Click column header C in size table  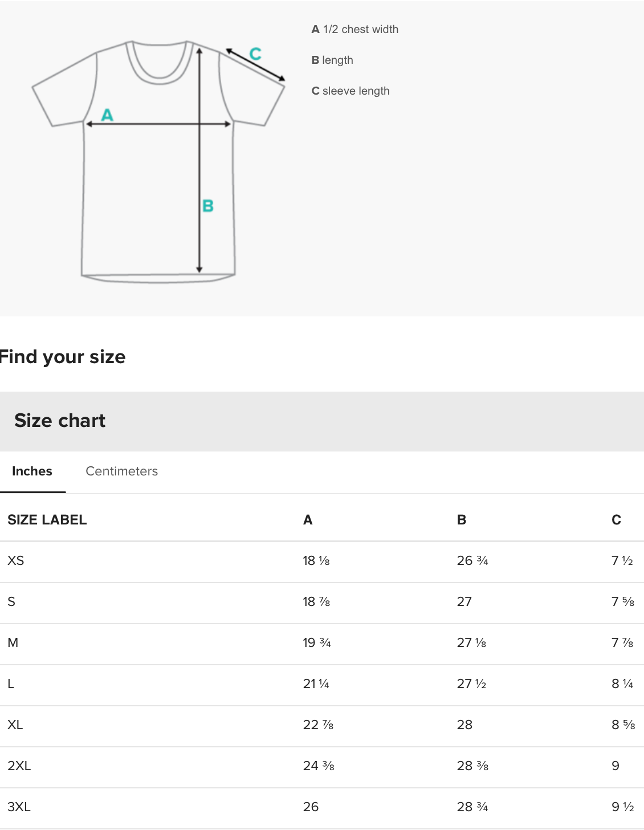point(616,520)
